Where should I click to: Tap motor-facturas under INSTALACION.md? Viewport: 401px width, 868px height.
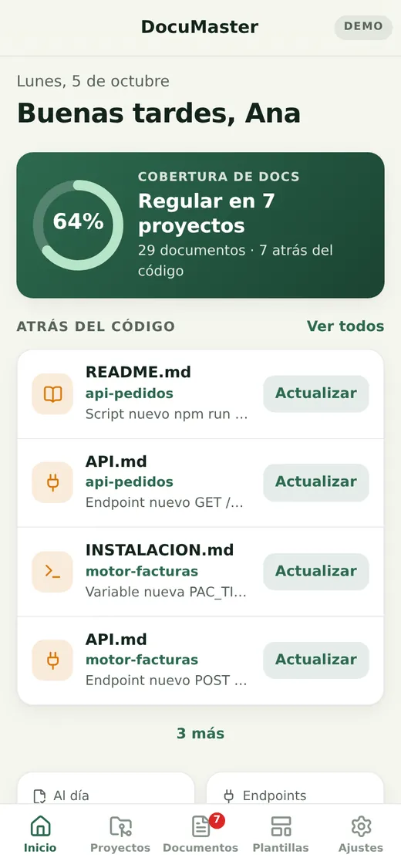[142, 571]
